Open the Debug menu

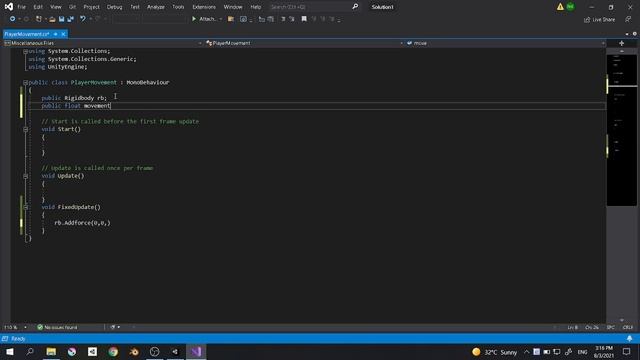[115, 7]
